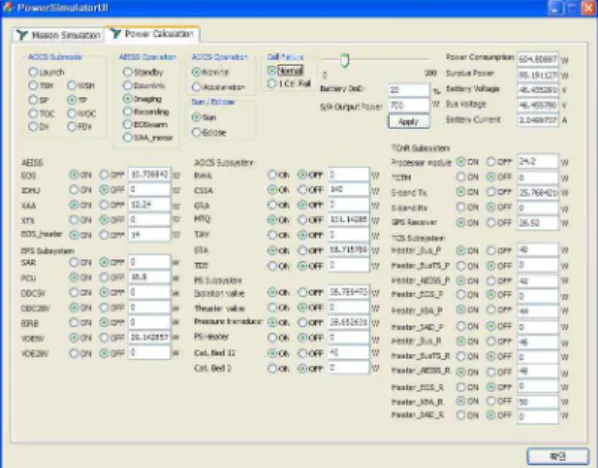Switch to the Mission Simulation tab
The height and width of the screenshot is (468, 598).
(59, 35)
